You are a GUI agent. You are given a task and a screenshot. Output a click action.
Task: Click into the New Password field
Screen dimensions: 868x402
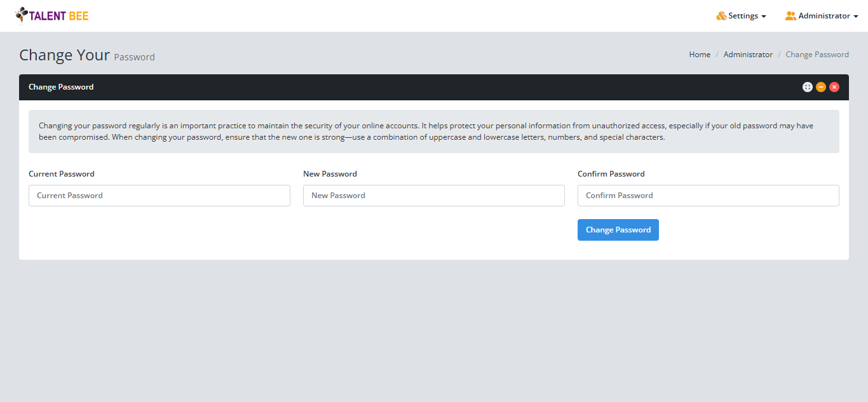click(434, 196)
